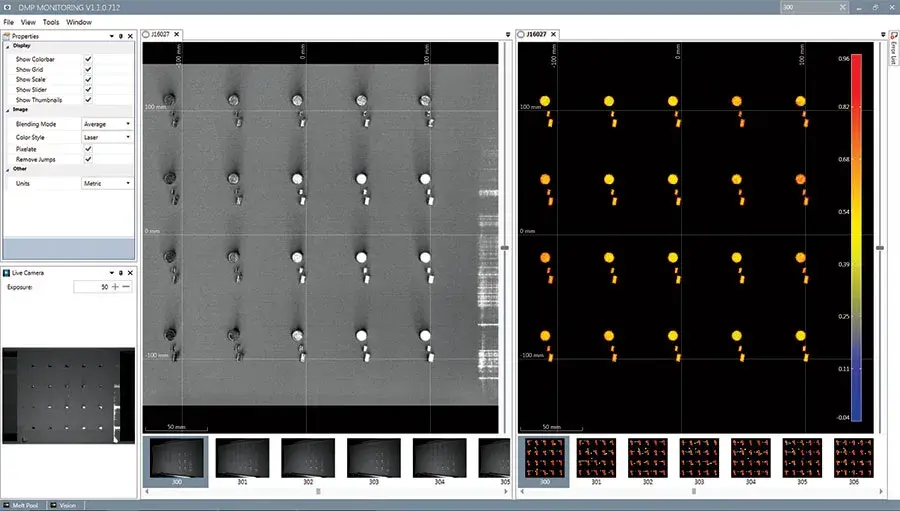Change Units via the Metric dropdown
Viewport: 900px width, 511px height.
pos(107,183)
